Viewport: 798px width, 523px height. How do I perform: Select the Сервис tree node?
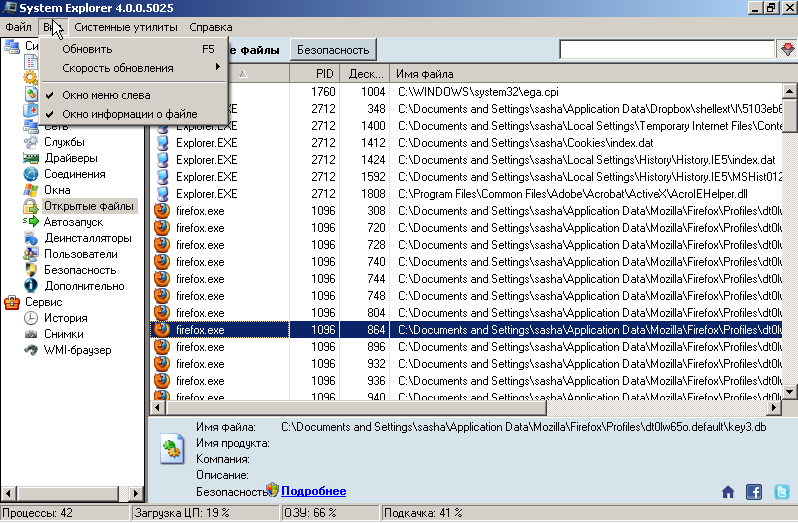click(44, 302)
